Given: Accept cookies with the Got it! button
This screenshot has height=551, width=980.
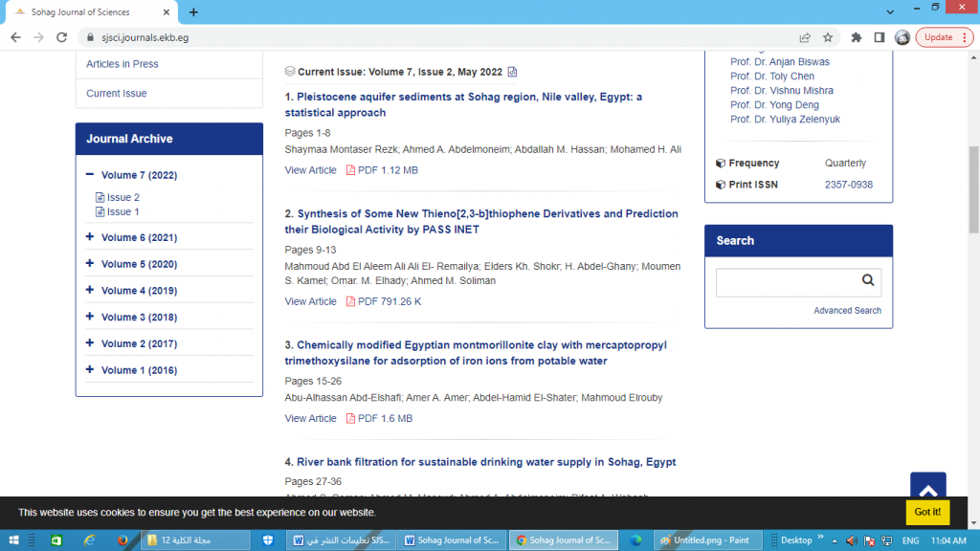Looking at the screenshot, I should (x=927, y=512).
